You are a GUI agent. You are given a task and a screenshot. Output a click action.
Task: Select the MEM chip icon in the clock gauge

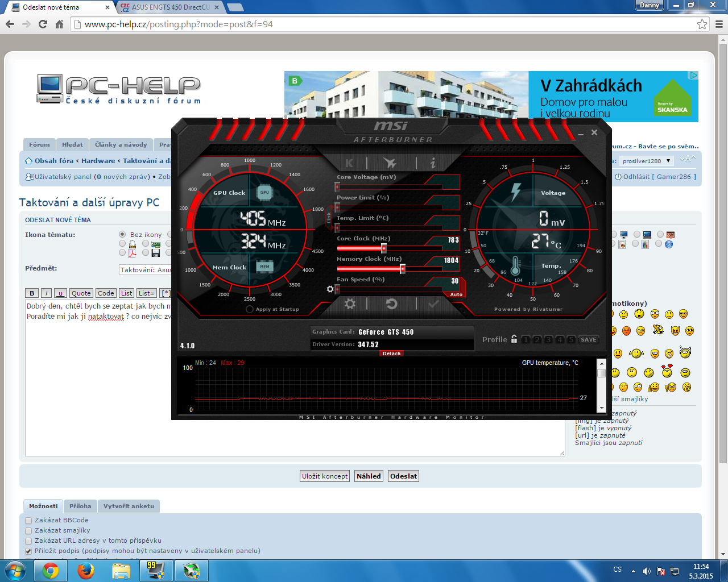(x=264, y=267)
